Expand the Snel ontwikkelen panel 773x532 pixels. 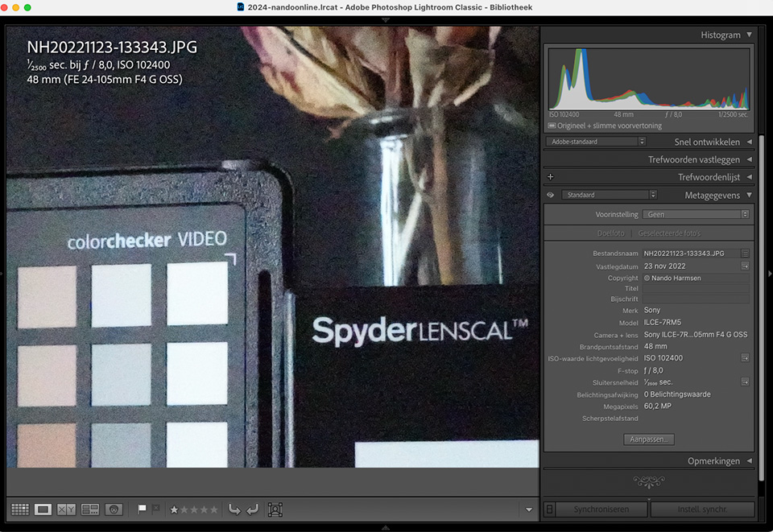[750, 142]
